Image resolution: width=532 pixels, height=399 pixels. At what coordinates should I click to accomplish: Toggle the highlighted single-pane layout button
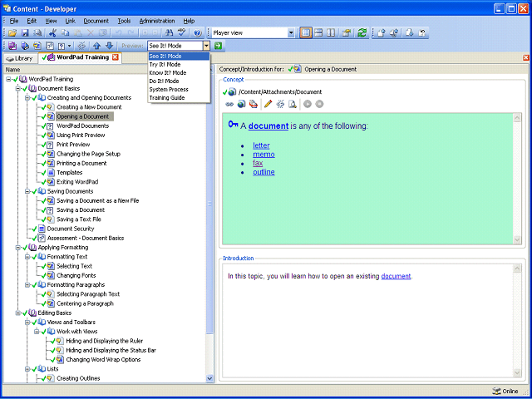tap(306, 33)
